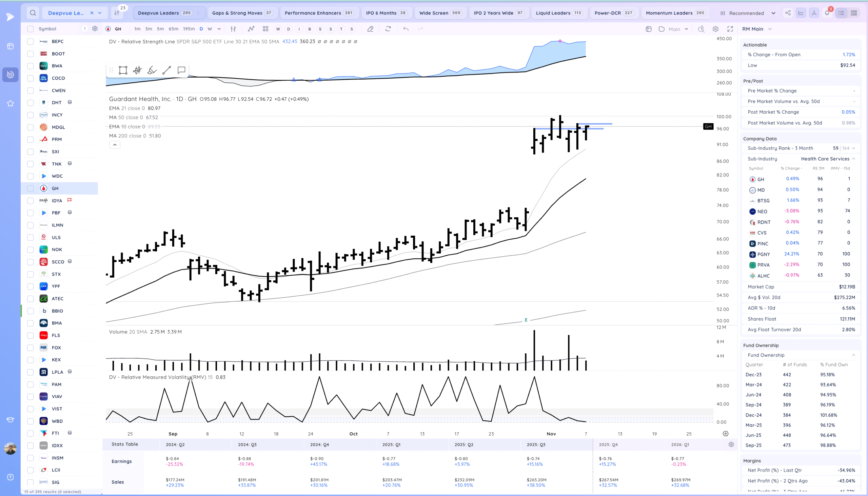Screen dimensions: 868x496
Task: Click the eraser icon in chart toolbar
Action: pyautogui.click(x=370, y=29)
